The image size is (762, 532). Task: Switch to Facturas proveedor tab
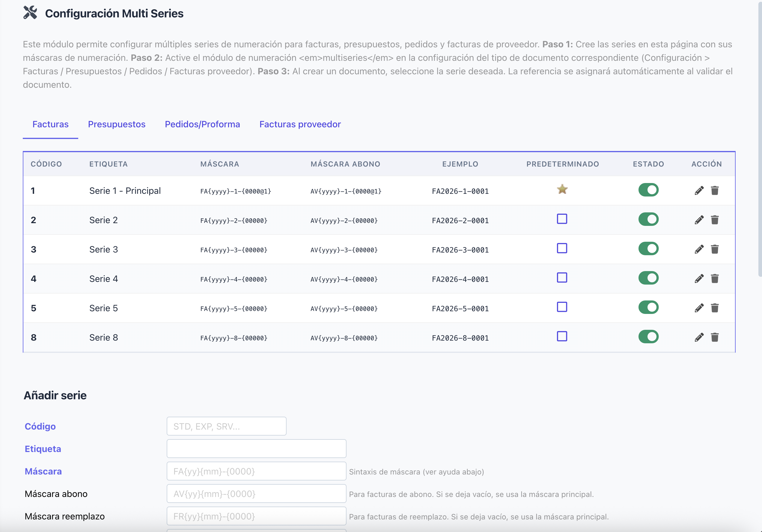pyautogui.click(x=300, y=124)
